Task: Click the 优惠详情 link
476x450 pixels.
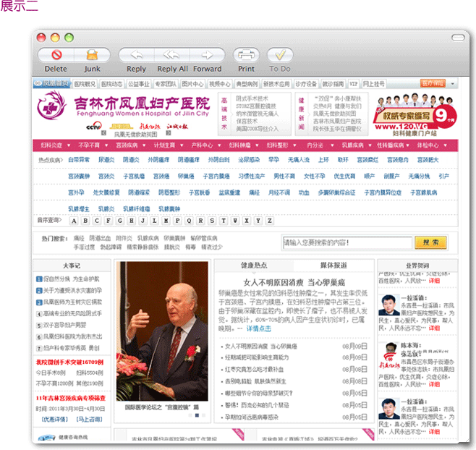Action: (55, 420)
